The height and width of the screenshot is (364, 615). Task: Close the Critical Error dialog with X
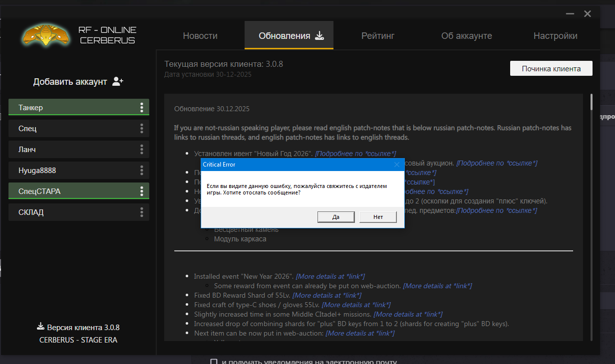pyautogui.click(x=397, y=165)
